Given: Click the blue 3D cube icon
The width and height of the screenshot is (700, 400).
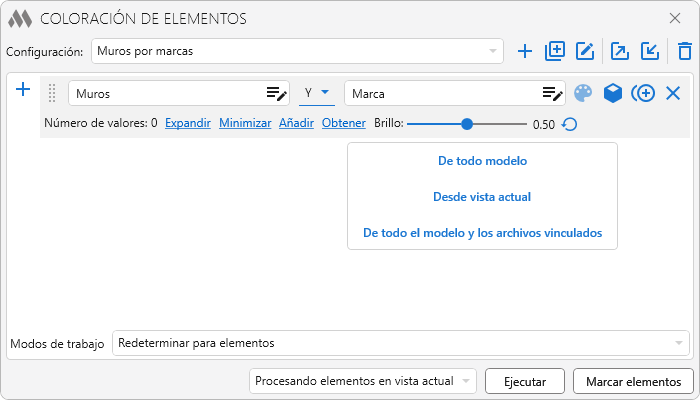Looking at the screenshot, I should [x=613, y=93].
